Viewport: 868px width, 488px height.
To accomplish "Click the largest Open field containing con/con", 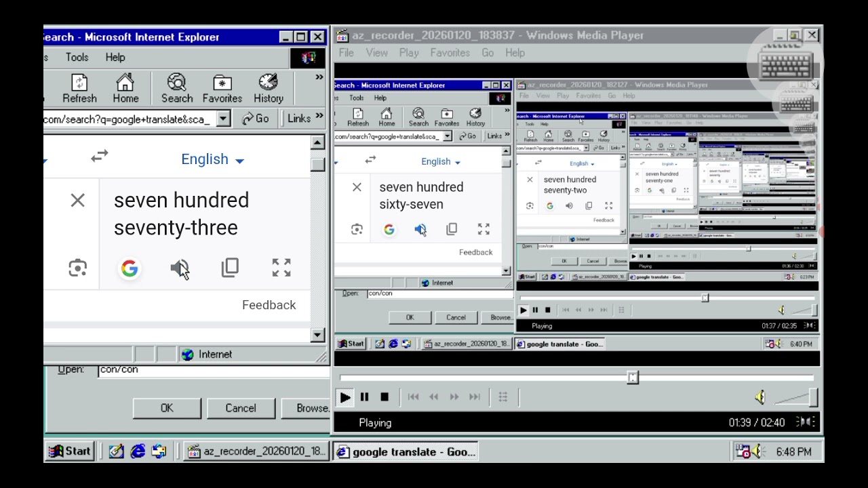I will tap(214, 370).
